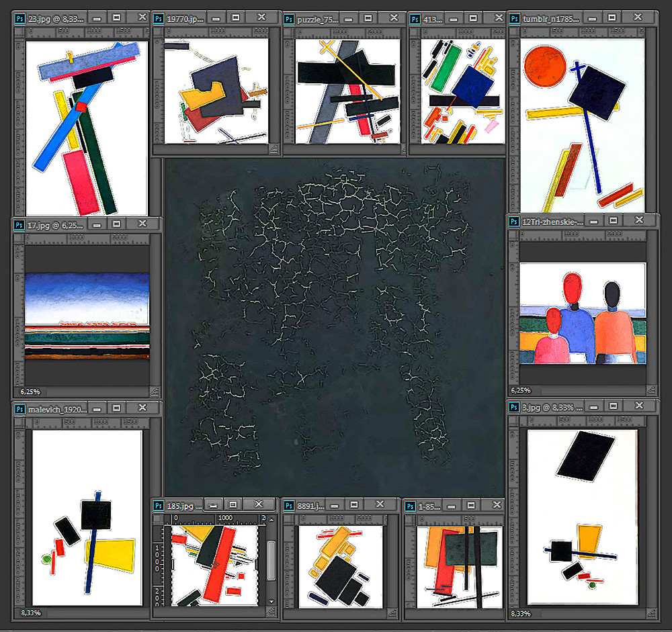Click the Ps icon of 17.jpg window

(x=19, y=225)
